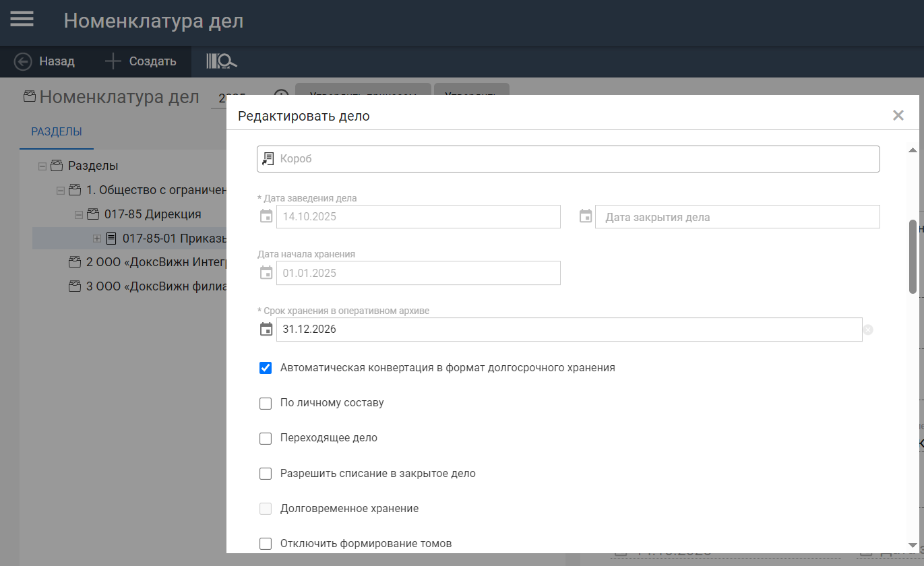Click the Короб box selector icon

pos(268,159)
